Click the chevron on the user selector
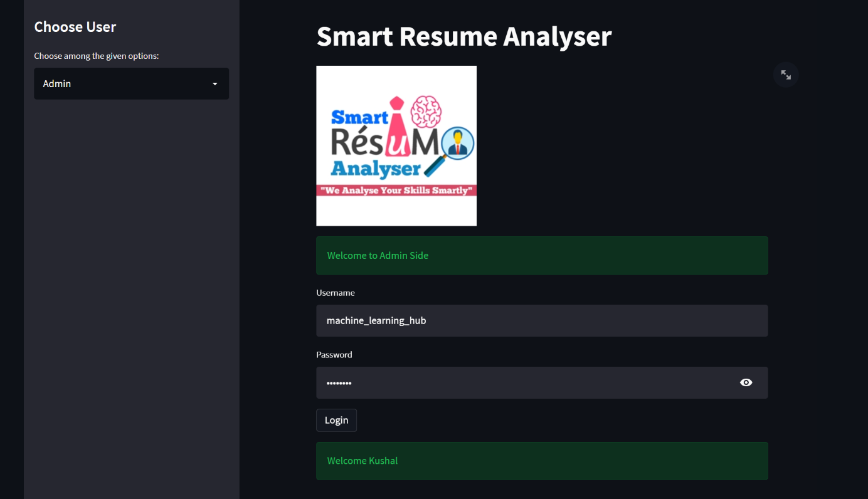This screenshot has height=499, width=868. tap(215, 83)
